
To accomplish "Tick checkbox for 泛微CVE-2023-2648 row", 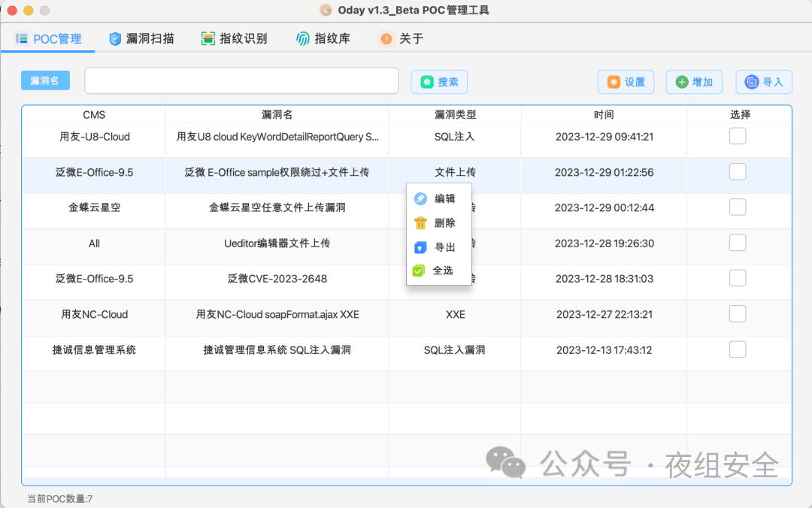I will coord(738,278).
